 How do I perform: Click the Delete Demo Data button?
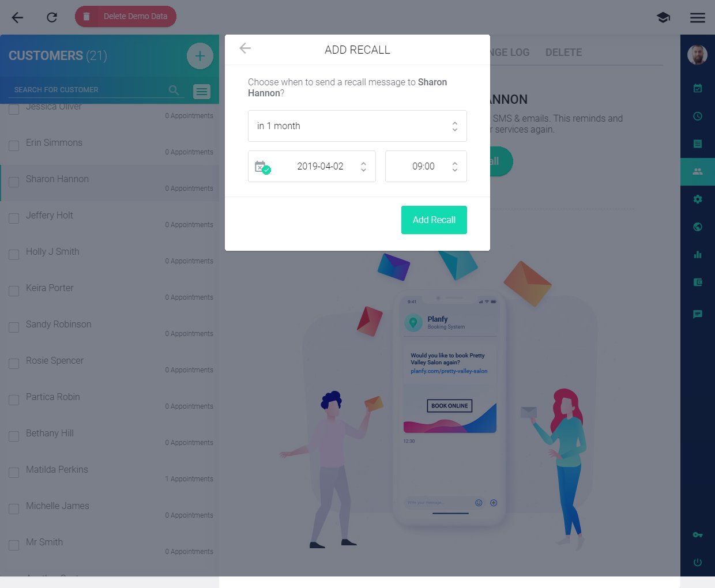click(126, 16)
